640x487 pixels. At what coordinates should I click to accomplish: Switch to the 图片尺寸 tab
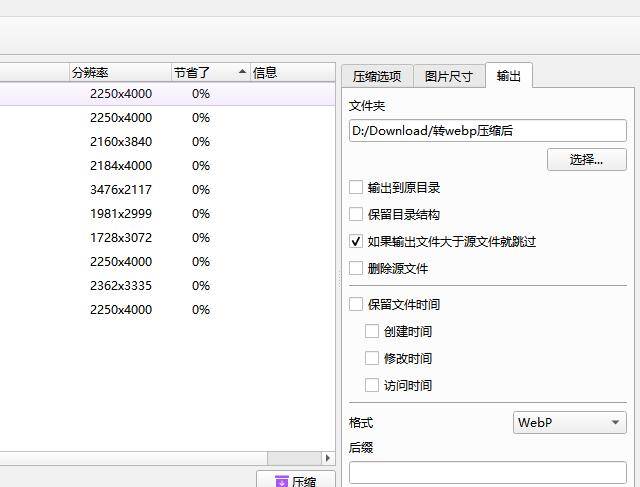click(449, 76)
